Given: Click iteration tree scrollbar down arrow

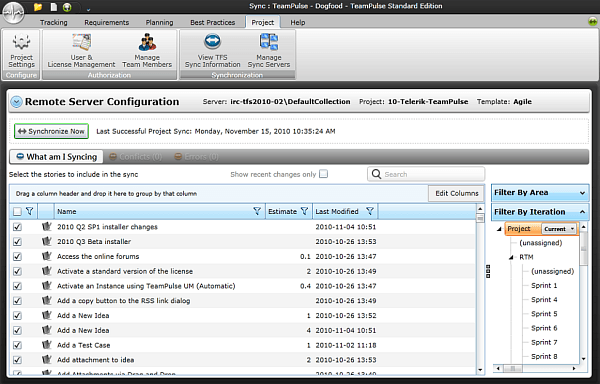Looking at the screenshot, I should (584, 359).
